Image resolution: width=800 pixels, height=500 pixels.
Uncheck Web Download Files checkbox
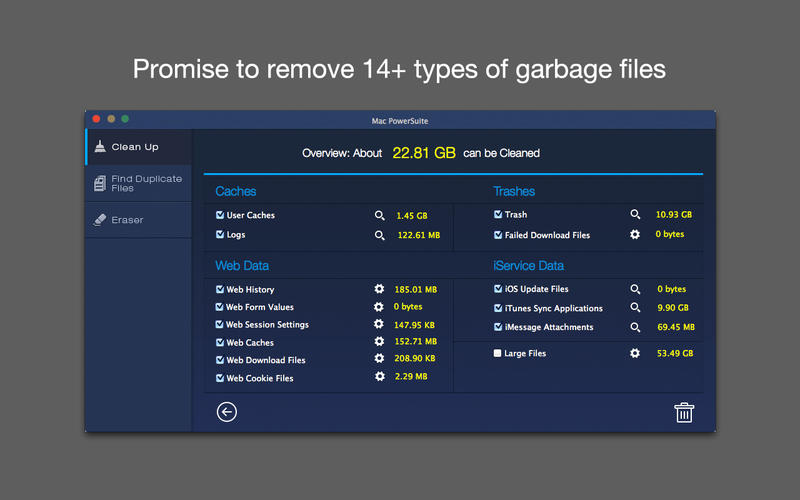pos(220,360)
